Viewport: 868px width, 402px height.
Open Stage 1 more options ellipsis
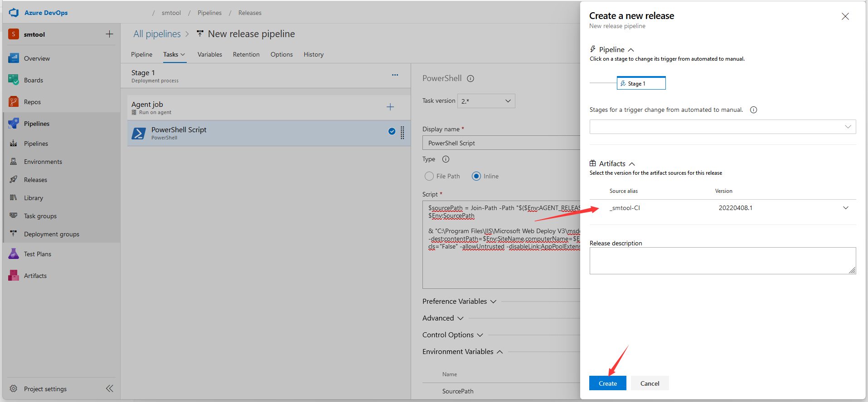point(395,75)
